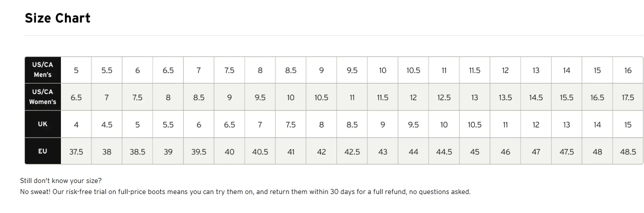Pick EU size 40.5 in the chart
The image size is (644, 213).
tap(260, 151)
